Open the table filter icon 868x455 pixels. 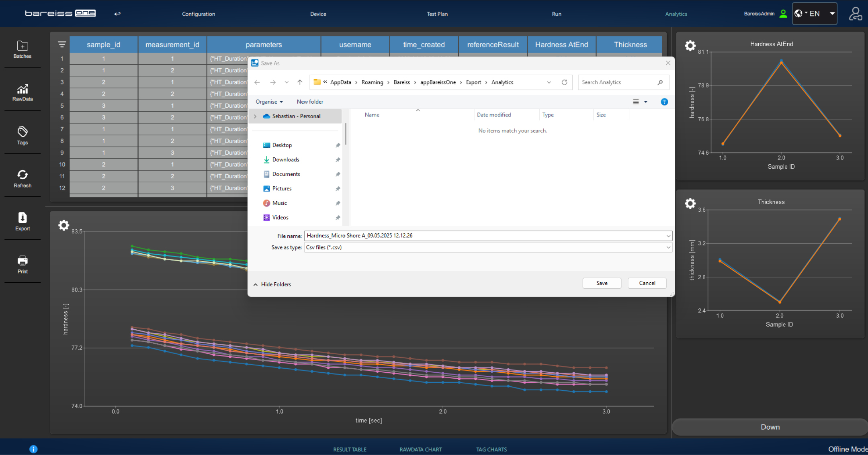pyautogui.click(x=61, y=44)
